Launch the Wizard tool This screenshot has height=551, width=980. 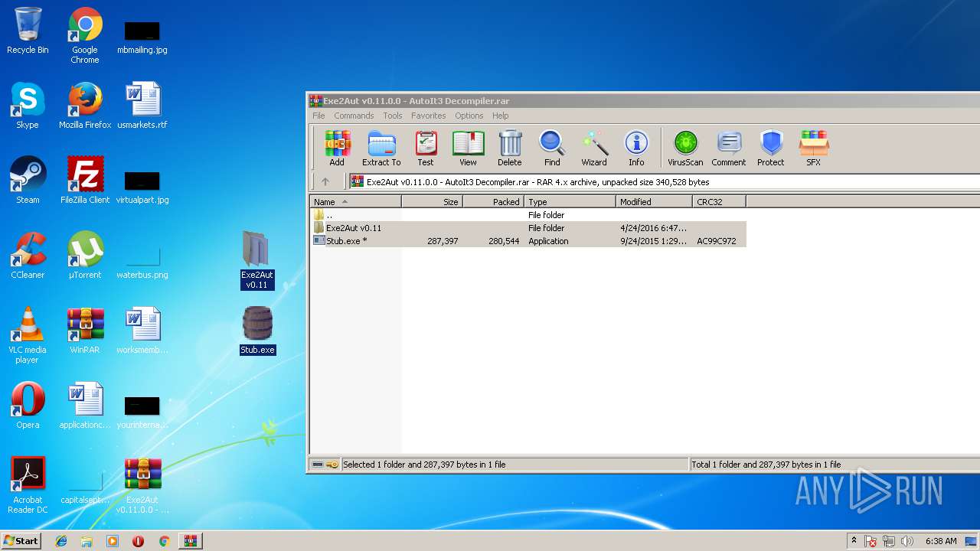click(594, 148)
